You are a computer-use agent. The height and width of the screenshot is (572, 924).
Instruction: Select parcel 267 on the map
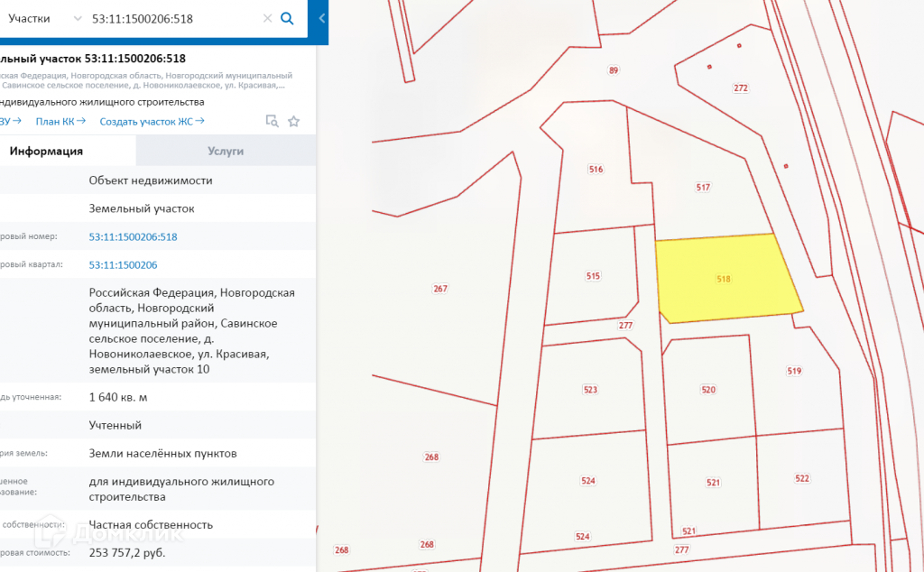coord(440,289)
